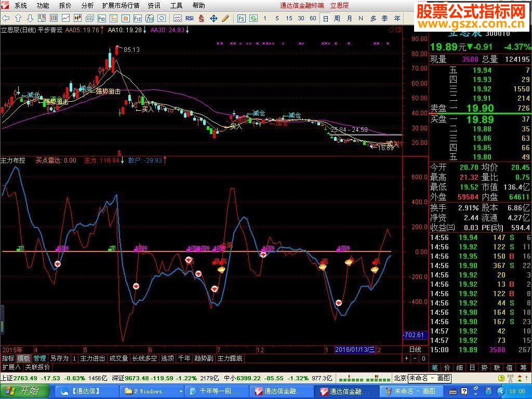
Task: Select the RSI indicator icon
Action: 189,18
